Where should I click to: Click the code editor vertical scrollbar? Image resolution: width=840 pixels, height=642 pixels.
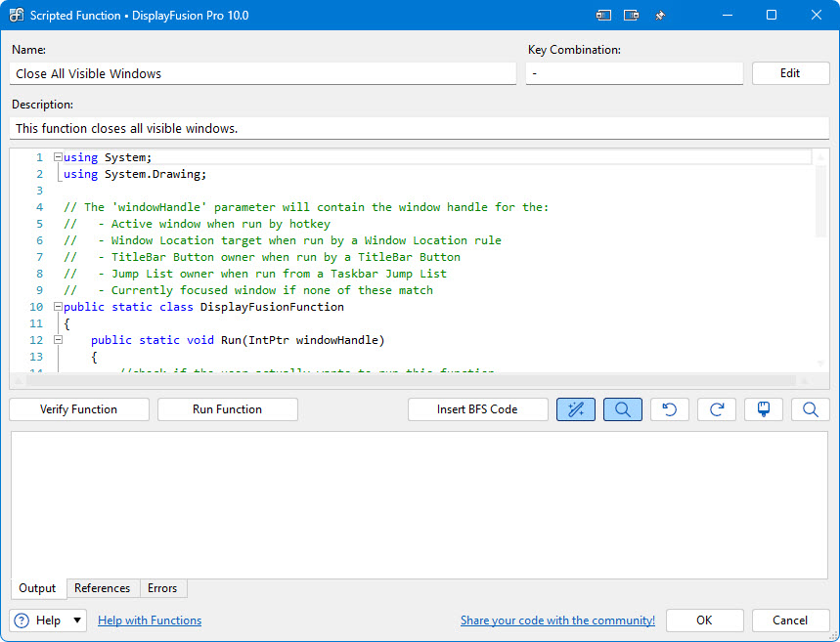tap(820, 200)
